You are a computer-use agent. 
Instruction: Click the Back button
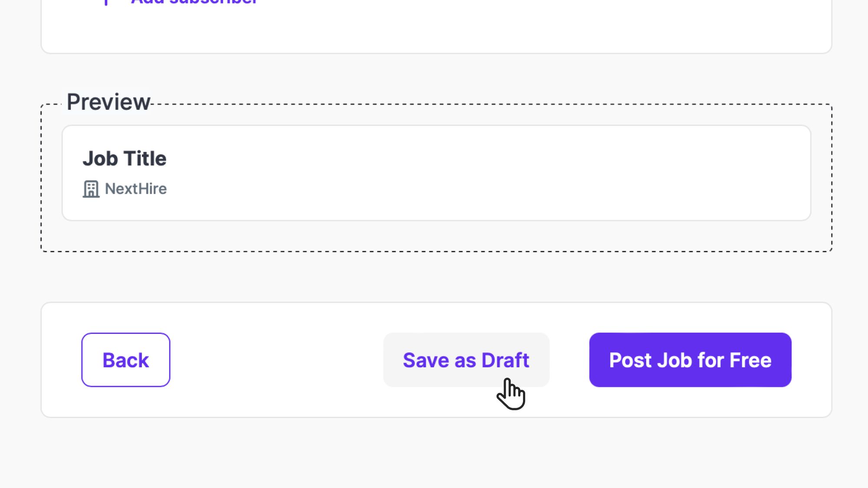click(126, 360)
